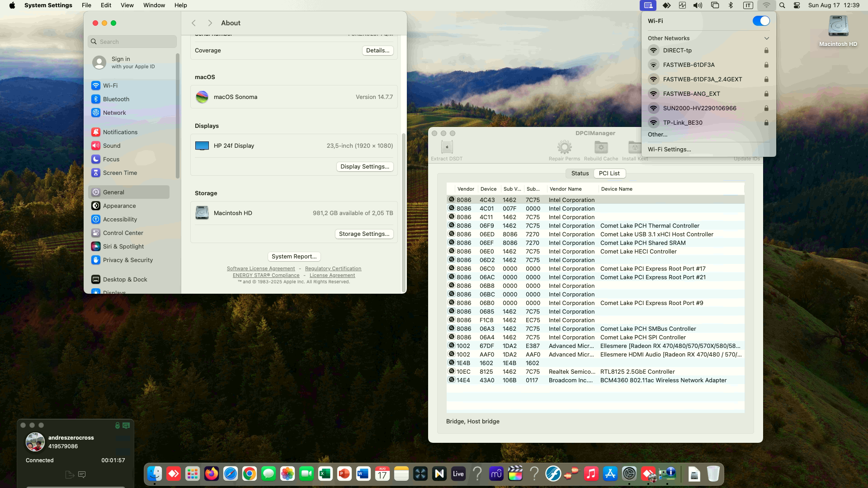
Task: Click Other... in the Wi-Fi menu
Action: pos(657,135)
